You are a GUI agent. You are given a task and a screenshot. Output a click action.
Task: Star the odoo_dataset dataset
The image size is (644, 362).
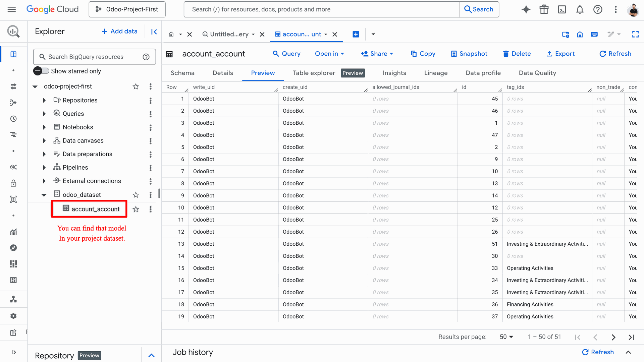(136, 195)
